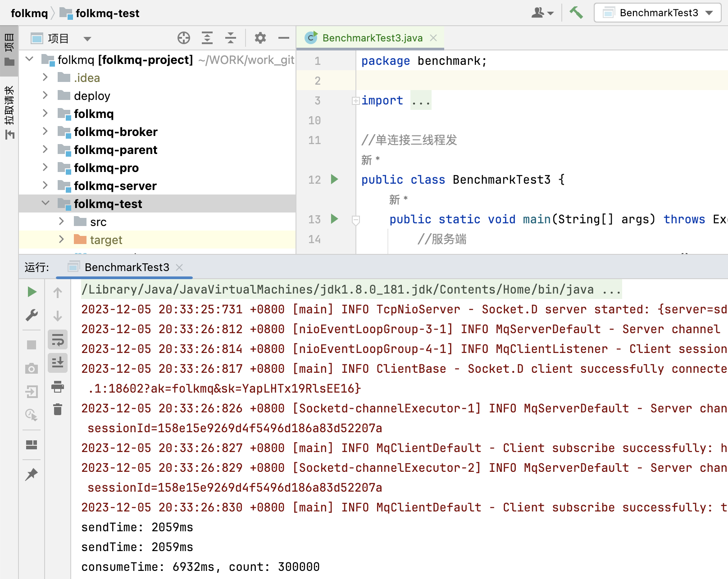Click the wrench modify run configuration icon
Screen dimensions: 728x579
[x=32, y=315]
